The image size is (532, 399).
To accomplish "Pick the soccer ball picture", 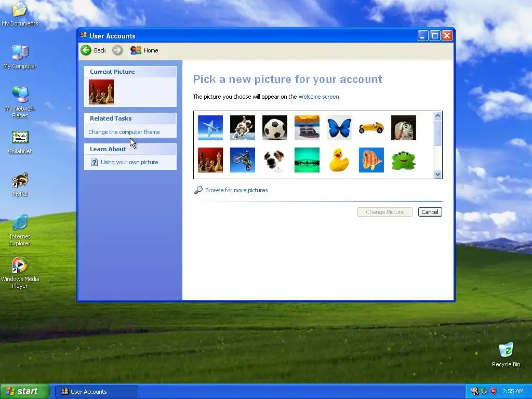I will [275, 128].
